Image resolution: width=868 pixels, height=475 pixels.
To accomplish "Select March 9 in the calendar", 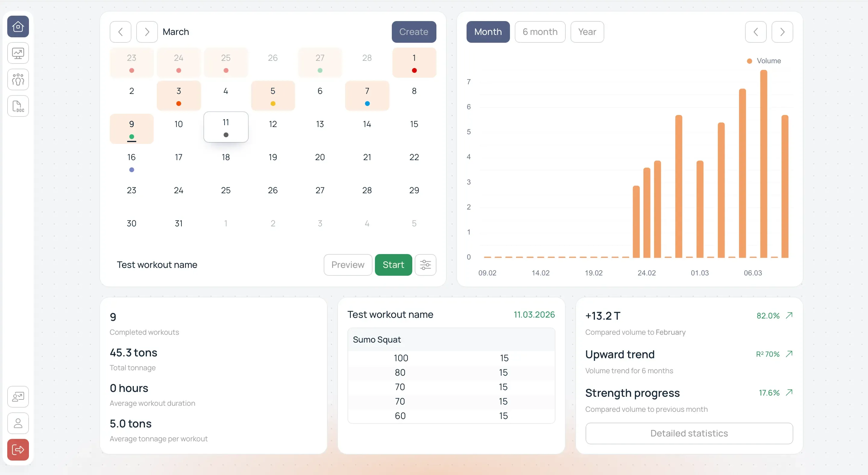I will (x=131, y=128).
